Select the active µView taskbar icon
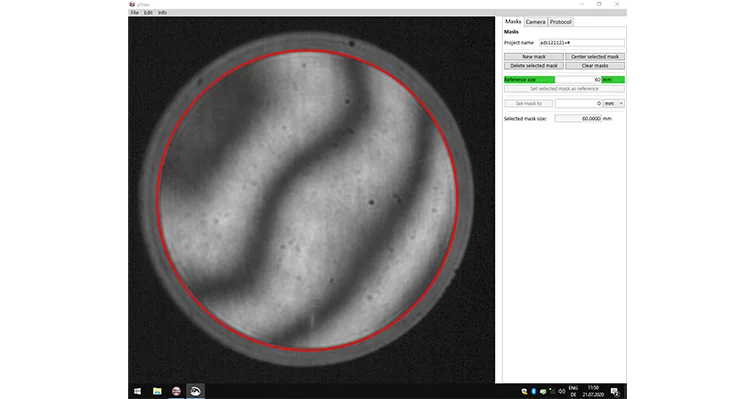Viewport: 755px width, 399px height. (x=195, y=391)
